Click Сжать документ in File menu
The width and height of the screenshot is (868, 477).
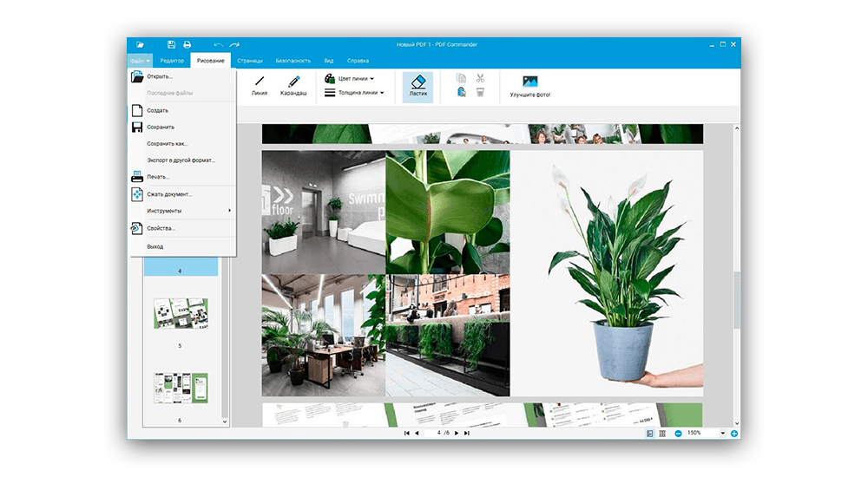pyautogui.click(x=169, y=194)
